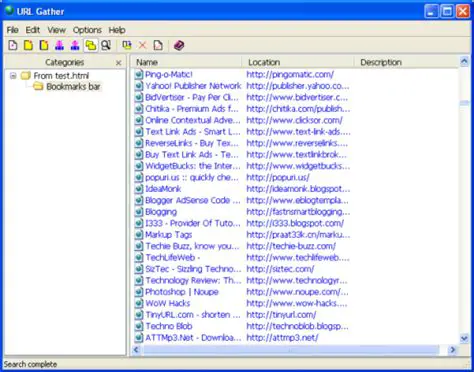This screenshot has height=372, width=474.
Task: Click the http://tinyurl.com/ location
Action: [x=281, y=315]
